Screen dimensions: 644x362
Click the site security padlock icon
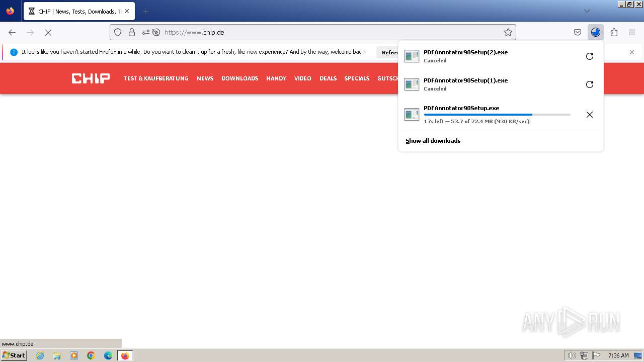(132, 32)
